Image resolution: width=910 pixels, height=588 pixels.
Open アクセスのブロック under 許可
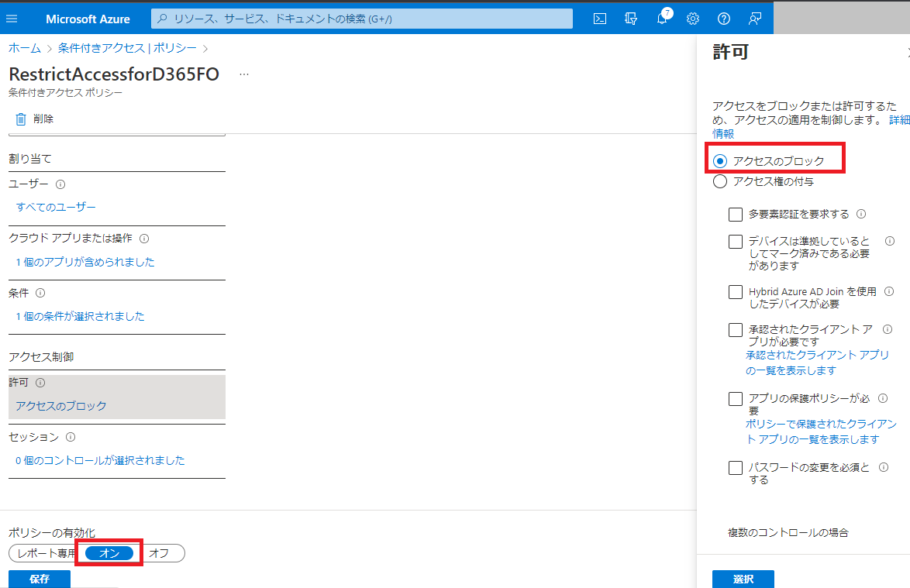61,406
